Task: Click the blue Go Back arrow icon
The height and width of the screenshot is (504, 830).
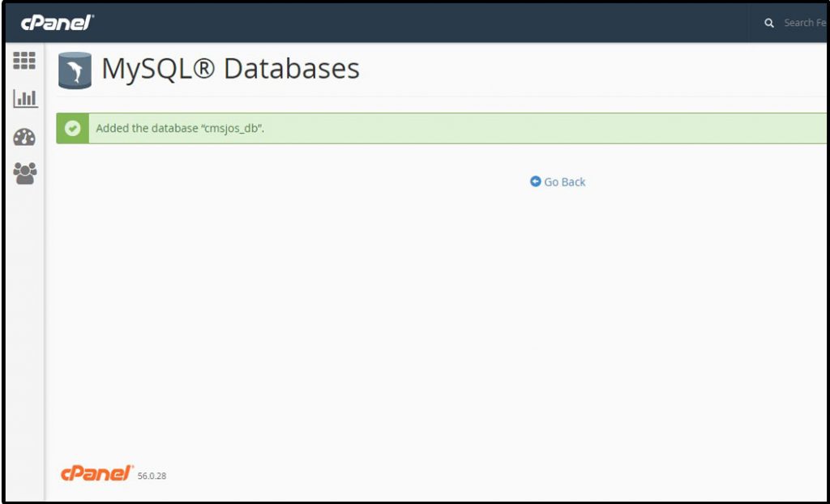Action: tap(535, 182)
